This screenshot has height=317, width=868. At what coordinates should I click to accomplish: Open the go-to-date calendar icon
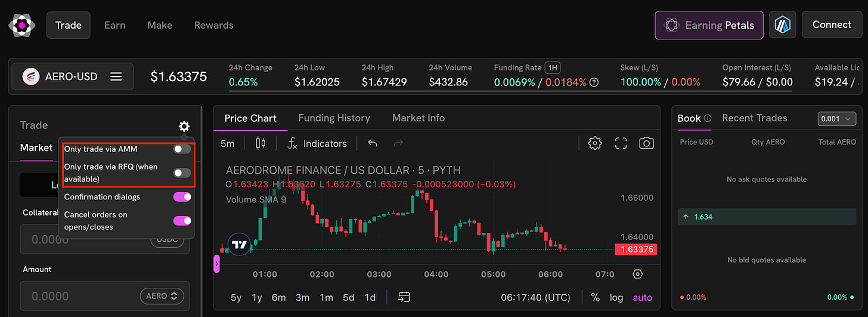404,297
